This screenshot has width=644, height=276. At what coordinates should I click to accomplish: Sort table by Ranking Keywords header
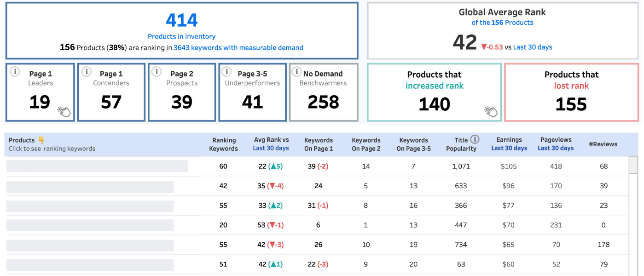tap(224, 144)
